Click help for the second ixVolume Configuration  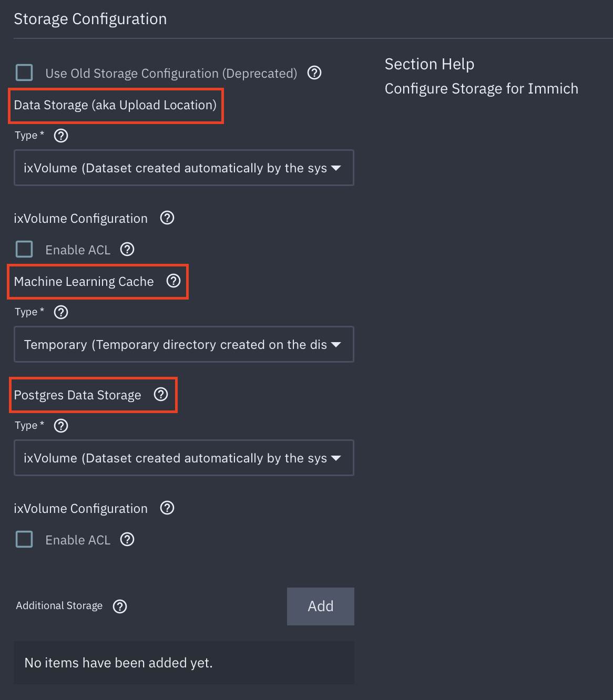point(167,508)
